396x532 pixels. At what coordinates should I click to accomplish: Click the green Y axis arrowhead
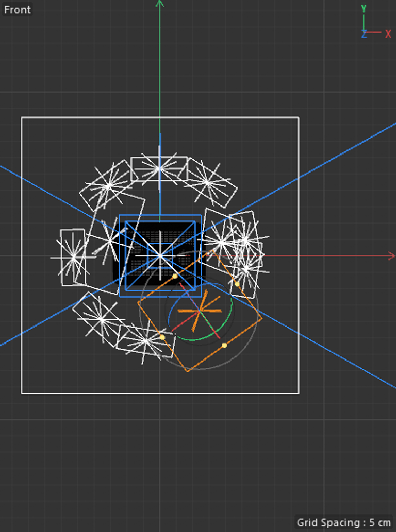160,4
